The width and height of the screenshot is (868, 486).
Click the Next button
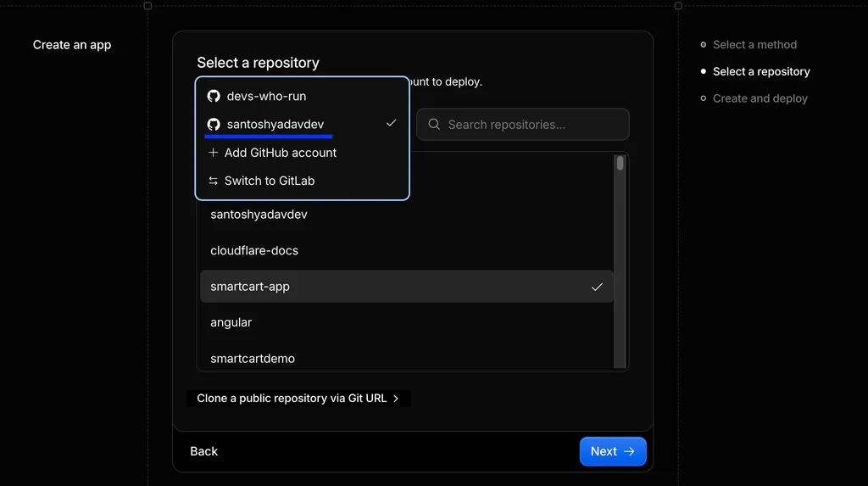coord(613,451)
